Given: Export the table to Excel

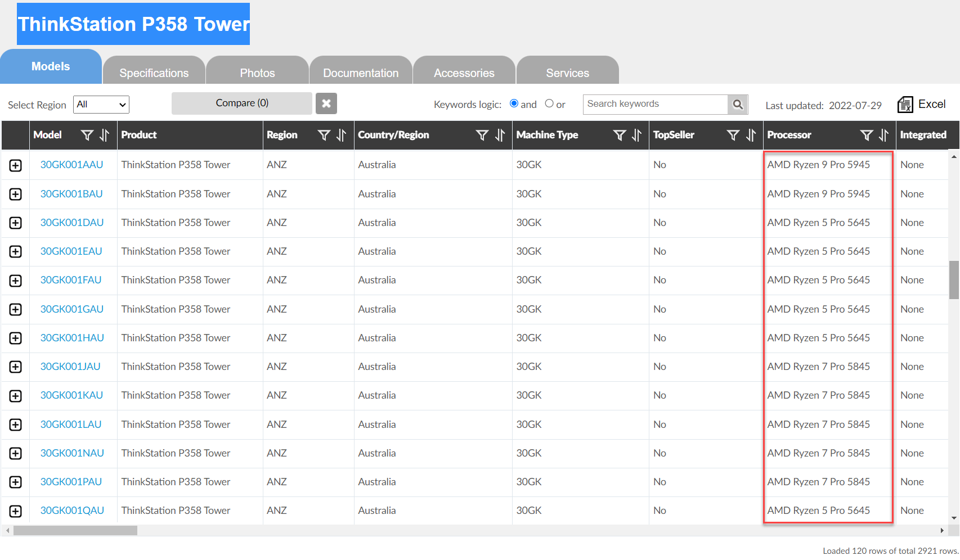Looking at the screenshot, I should coord(922,105).
